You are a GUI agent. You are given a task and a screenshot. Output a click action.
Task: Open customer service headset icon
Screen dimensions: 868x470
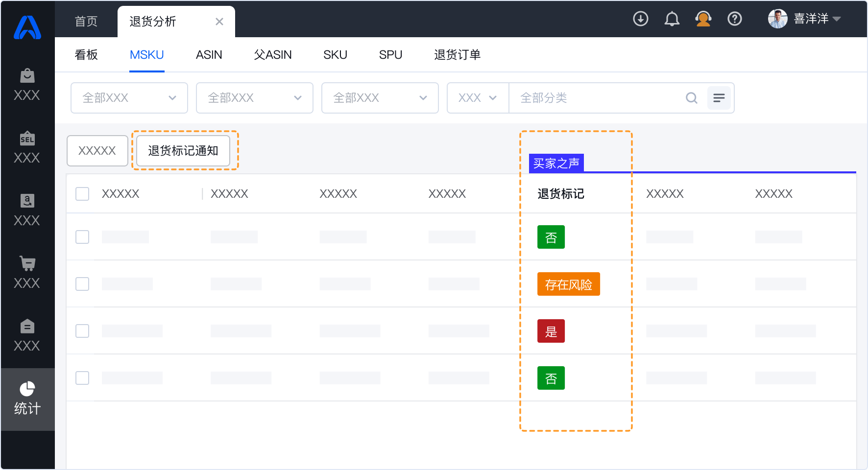coord(703,19)
